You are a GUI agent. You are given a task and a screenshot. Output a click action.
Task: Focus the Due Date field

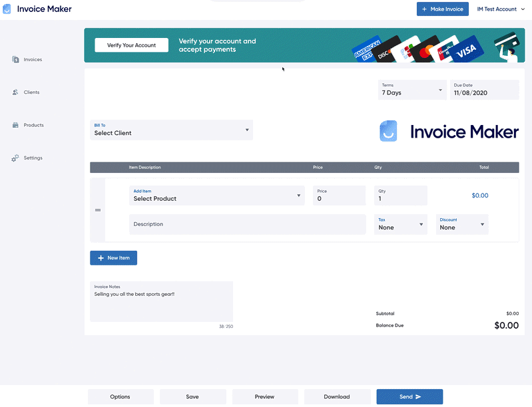[485, 90]
